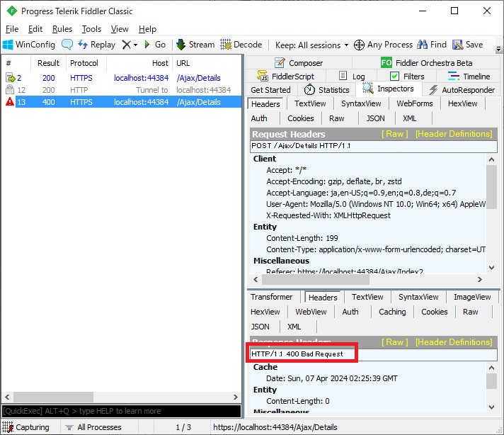
Task: Select the request HexView tab
Action: [462, 103]
